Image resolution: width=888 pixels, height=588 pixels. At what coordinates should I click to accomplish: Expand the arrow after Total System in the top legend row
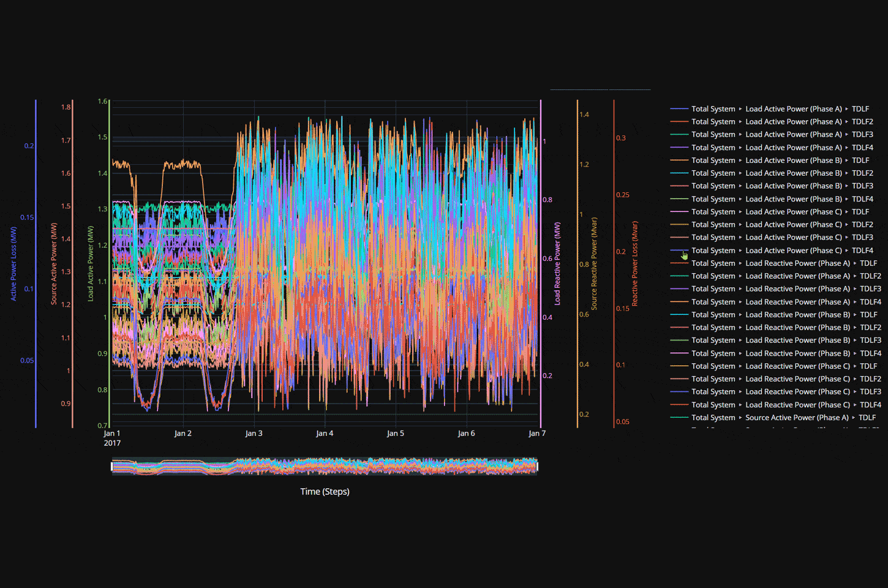tap(739, 108)
